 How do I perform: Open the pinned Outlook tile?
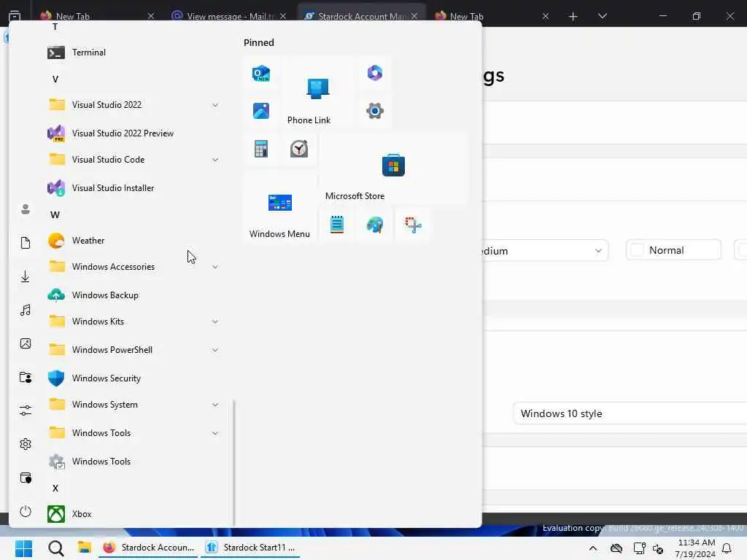[261, 74]
